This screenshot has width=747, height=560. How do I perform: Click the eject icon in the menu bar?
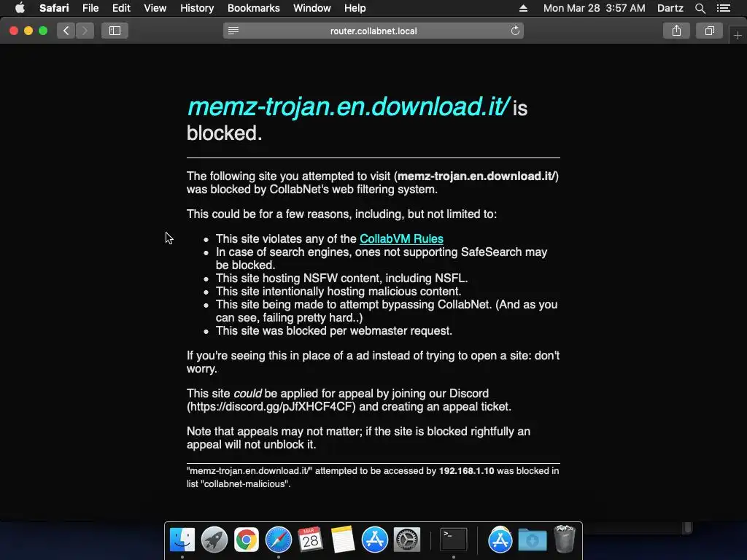(523, 8)
